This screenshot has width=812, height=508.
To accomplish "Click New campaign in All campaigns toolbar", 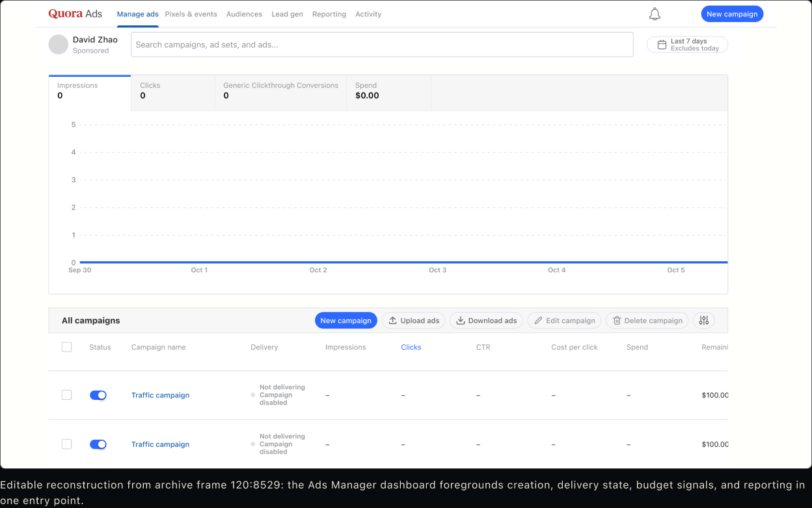I will (x=345, y=320).
